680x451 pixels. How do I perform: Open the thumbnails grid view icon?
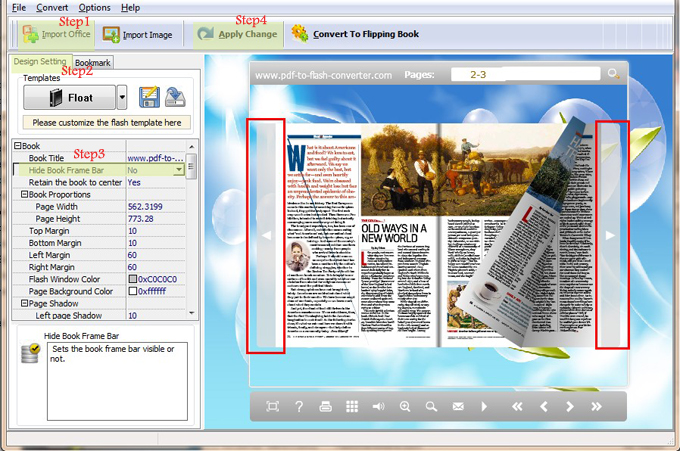point(352,406)
